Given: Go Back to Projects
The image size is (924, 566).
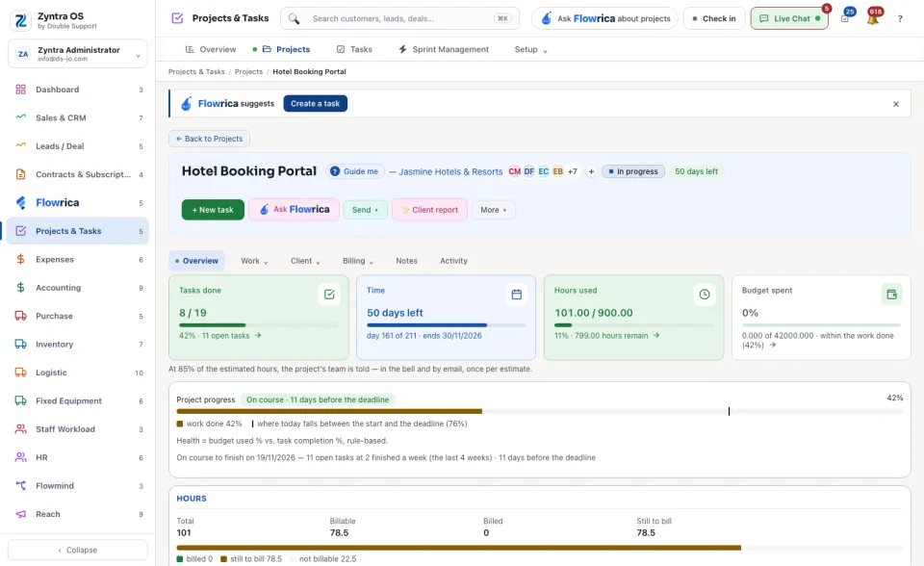Looking at the screenshot, I should click(x=209, y=139).
